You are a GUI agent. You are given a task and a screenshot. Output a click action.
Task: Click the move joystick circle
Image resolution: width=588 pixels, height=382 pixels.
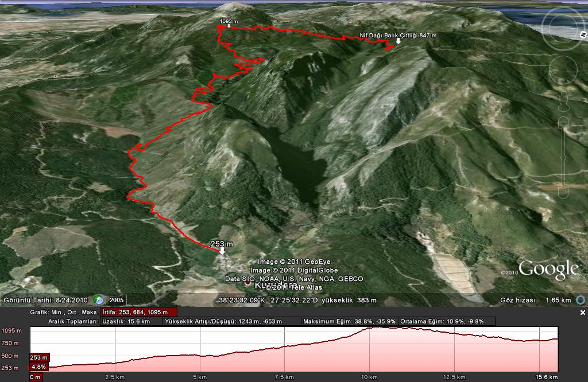tap(563, 70)
